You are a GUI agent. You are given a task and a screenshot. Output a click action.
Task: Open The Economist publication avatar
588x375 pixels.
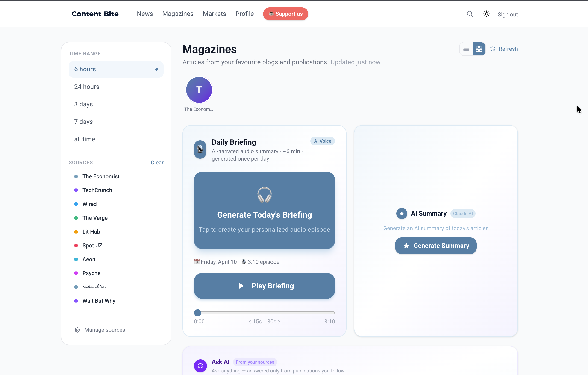199,90
